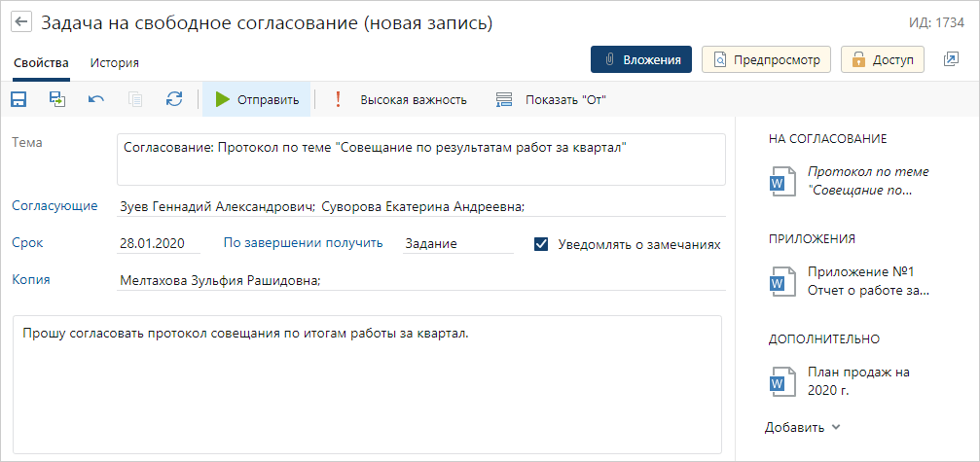Open Доступ access rights
Screen dimensions: 980x462
[883, 59]
